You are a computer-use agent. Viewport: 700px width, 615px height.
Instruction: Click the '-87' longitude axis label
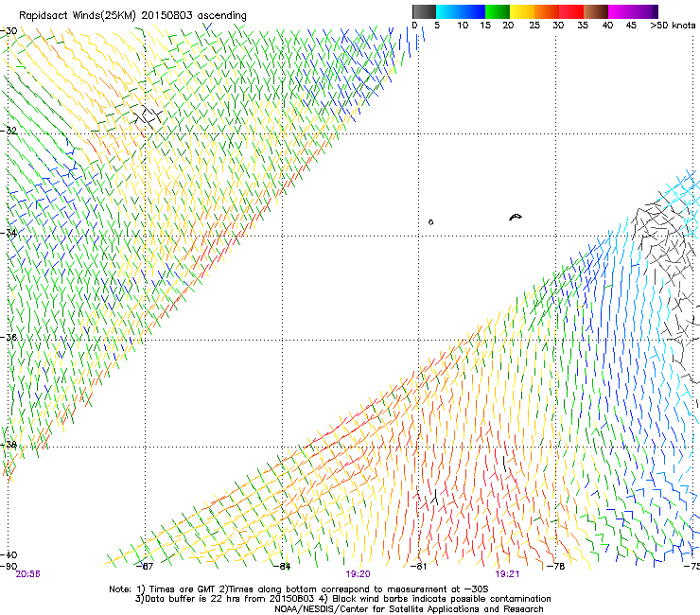point(145,567)
